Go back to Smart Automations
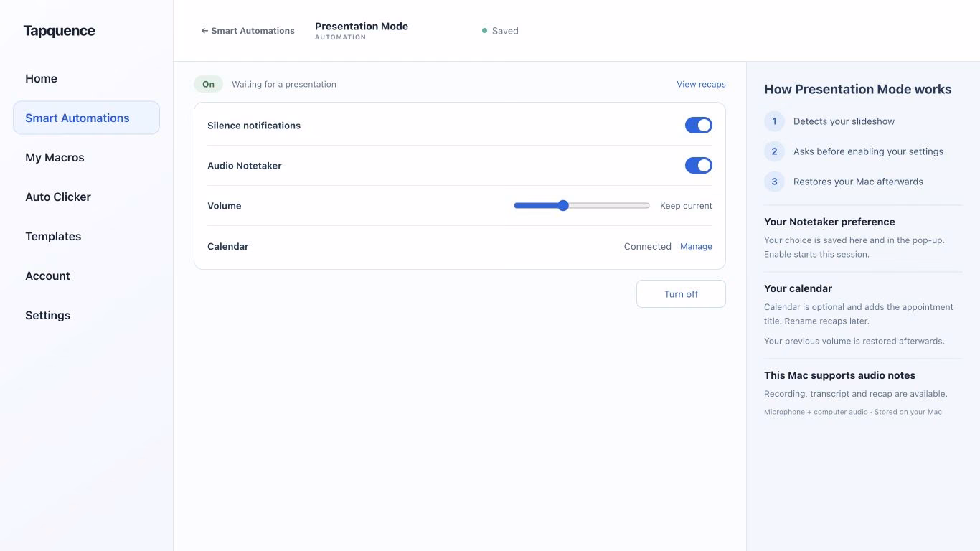 [x=248, y=31]
